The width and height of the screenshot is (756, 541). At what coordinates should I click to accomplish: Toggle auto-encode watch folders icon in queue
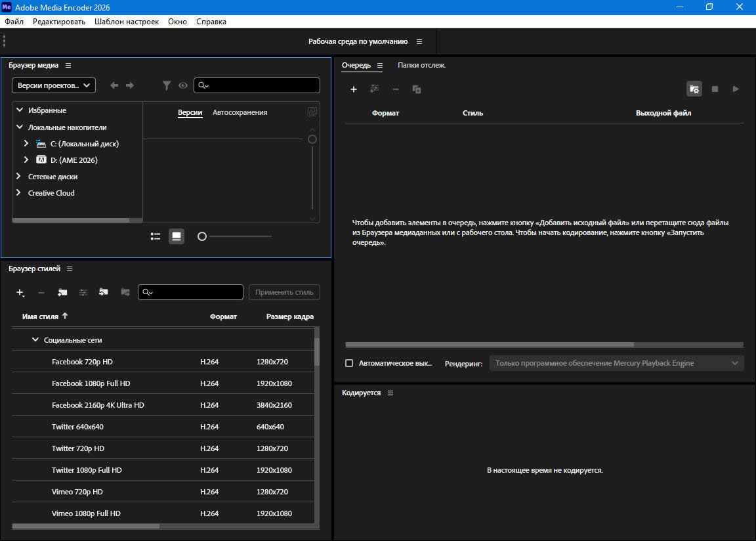[x=694, y=89]
